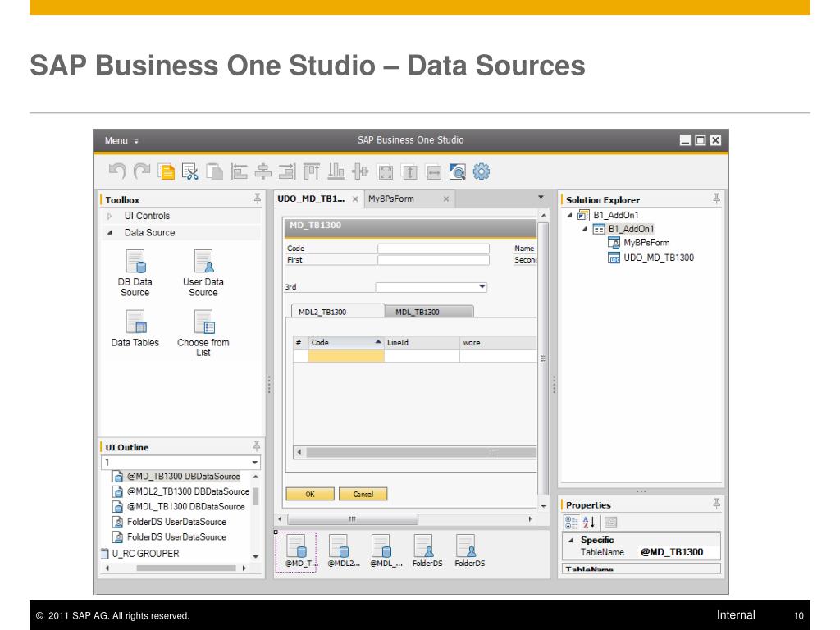The width and height of the screenshot is (840, 630).
Task: Select the Data Tables toolbox item
Action: pos(135,328)
